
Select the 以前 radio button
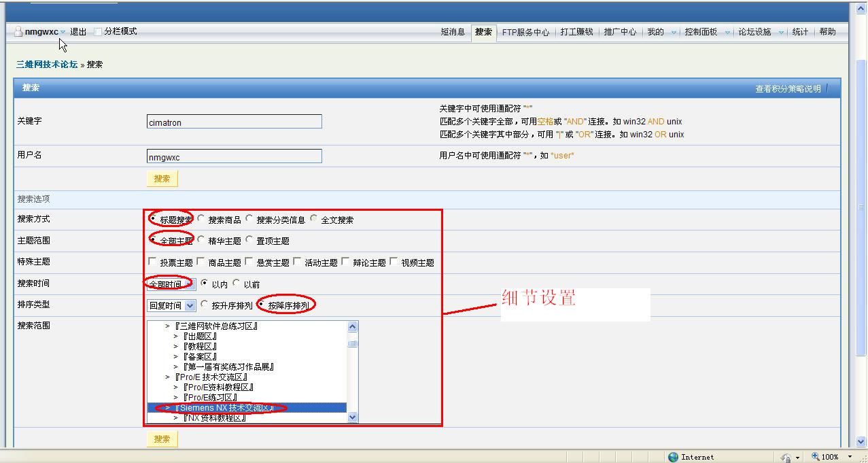(237, 284)
